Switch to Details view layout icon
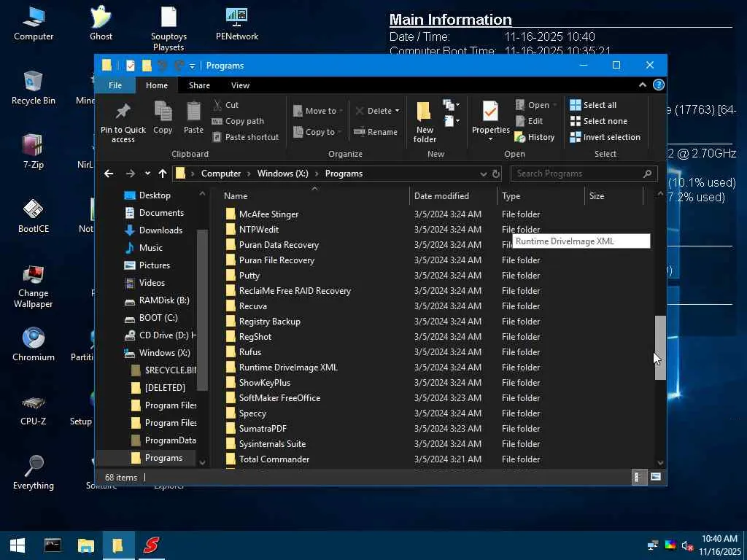Image resolution: width=747 pixels, height=560 pixels. (x=638, y=477)
